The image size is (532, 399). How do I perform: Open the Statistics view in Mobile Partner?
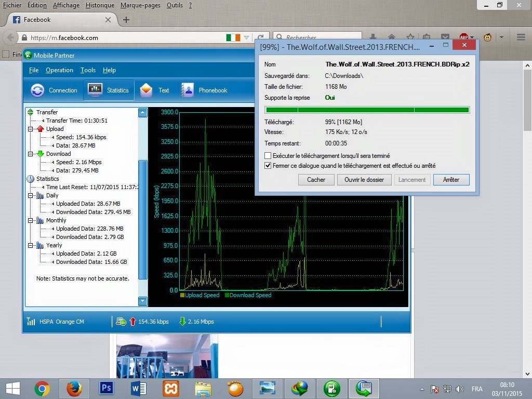pyautogui.click(x=109, y=90)
